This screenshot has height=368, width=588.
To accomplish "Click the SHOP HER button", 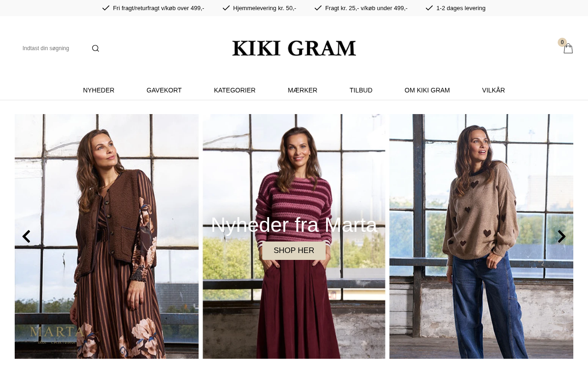I will [294, 251].
